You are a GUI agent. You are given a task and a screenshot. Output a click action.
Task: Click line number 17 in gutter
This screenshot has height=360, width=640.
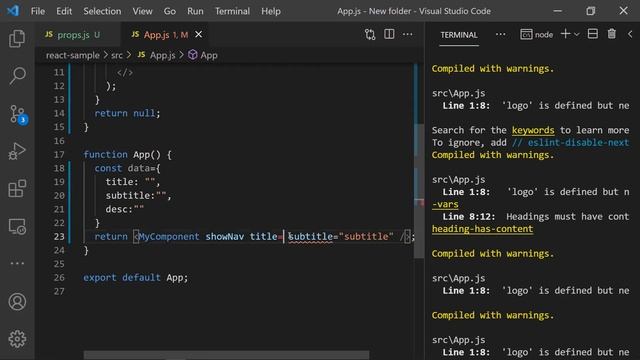pos(59,155)
